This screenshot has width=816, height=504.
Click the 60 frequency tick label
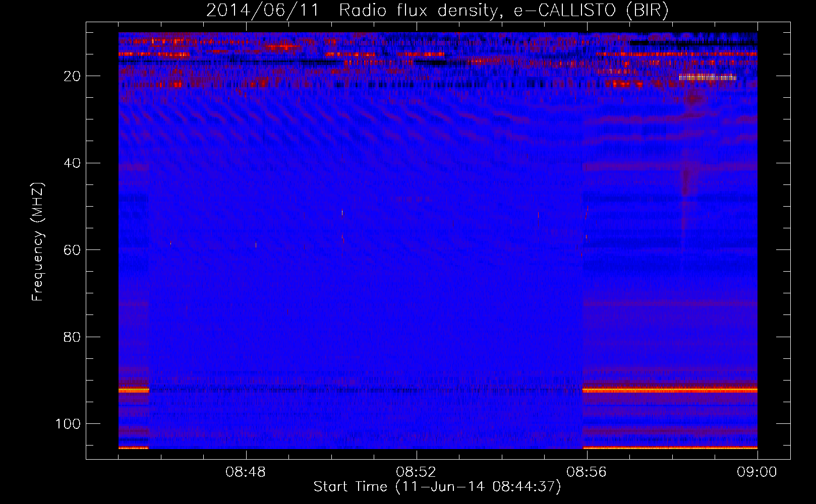[72, 250]
